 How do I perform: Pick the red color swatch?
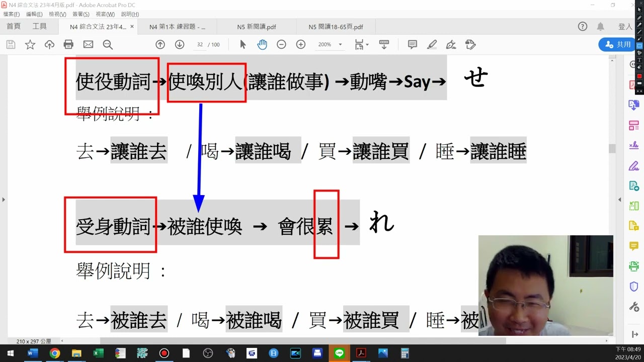point(639,76)
